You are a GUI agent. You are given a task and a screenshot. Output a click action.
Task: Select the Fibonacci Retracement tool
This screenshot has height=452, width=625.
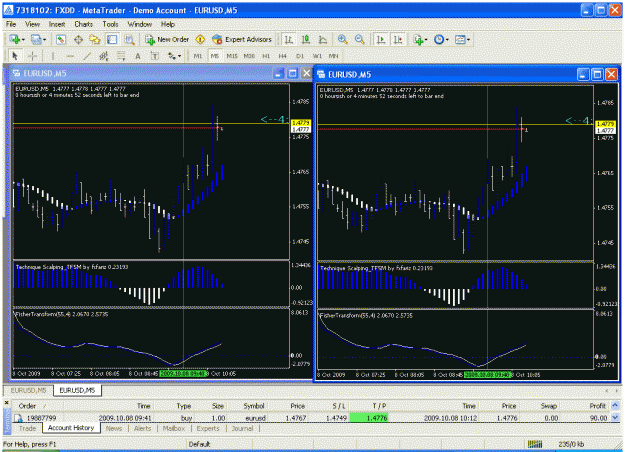click(121, 56)
